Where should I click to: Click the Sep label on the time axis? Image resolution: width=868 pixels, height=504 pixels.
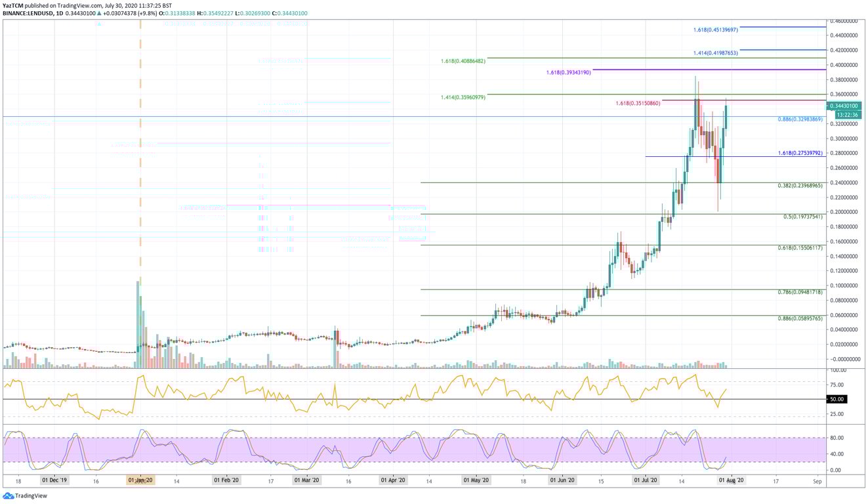pyautogui.click(x=817, y=481)
